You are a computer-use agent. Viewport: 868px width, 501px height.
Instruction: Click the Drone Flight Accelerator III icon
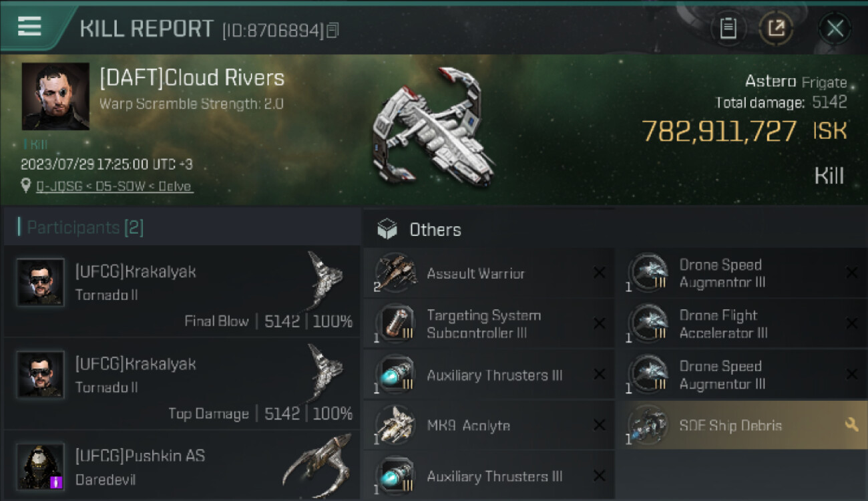648,324
